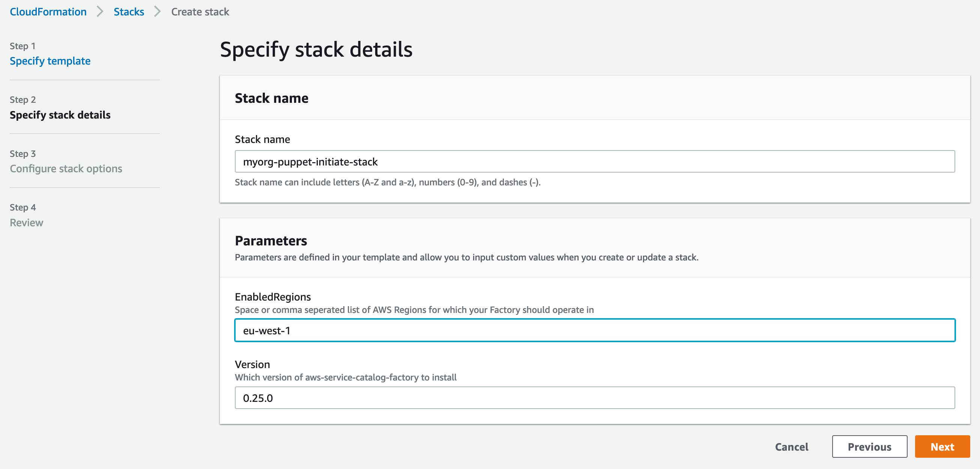This screenshot has height=469, width=980.
Task: Click the Step 3 label
Action: click(x=23, y=154)
